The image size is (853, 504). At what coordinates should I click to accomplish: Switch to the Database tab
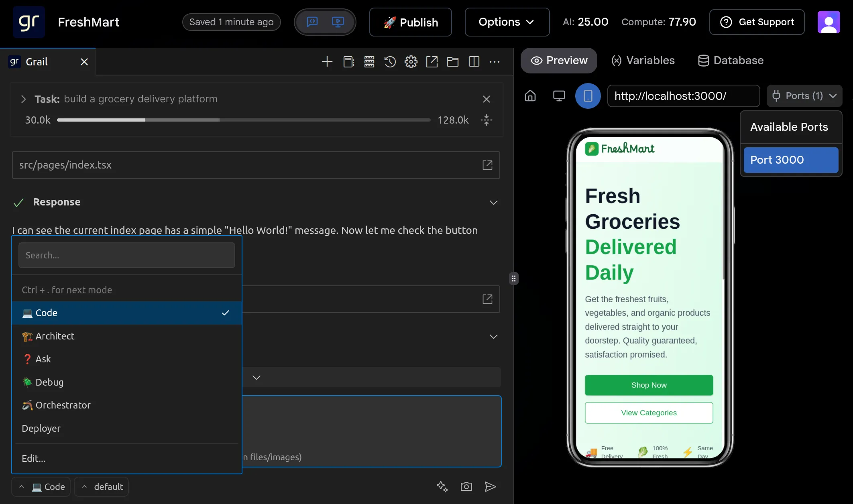click(x=731, y=61)
